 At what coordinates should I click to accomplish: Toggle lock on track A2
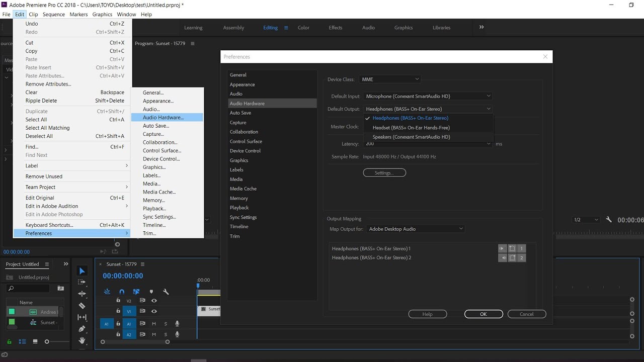point(118,334)
